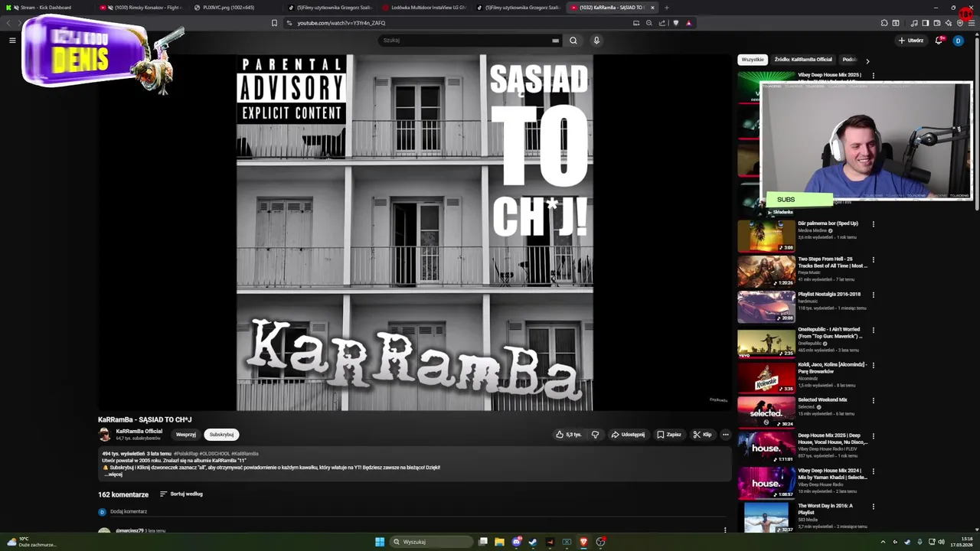Open options for the Playlist Nostalgia 2016-2018 video

click(x=873, y=295)
